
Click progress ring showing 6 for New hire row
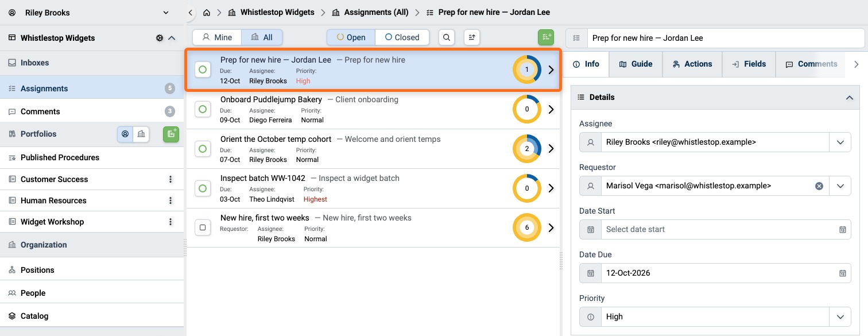point(526,227)
